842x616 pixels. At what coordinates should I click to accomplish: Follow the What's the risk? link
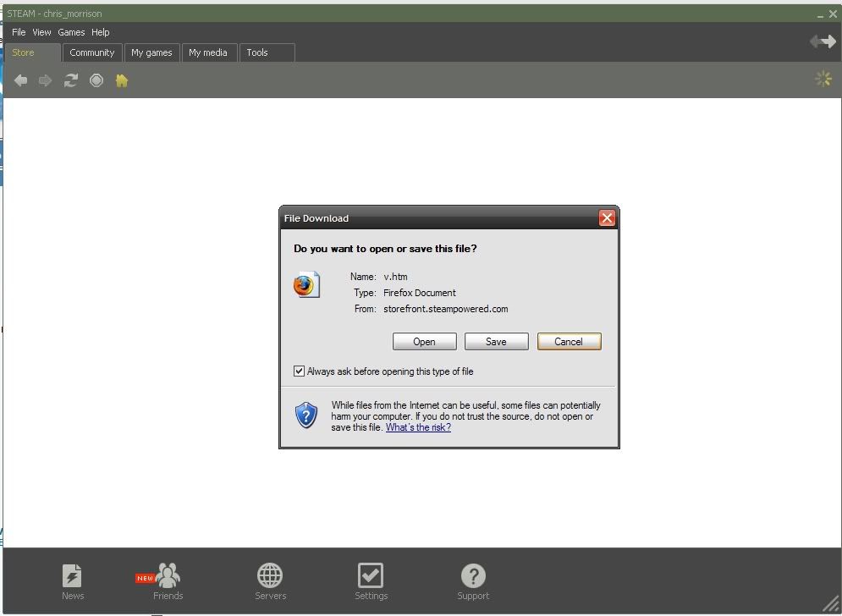click(418, 427)
